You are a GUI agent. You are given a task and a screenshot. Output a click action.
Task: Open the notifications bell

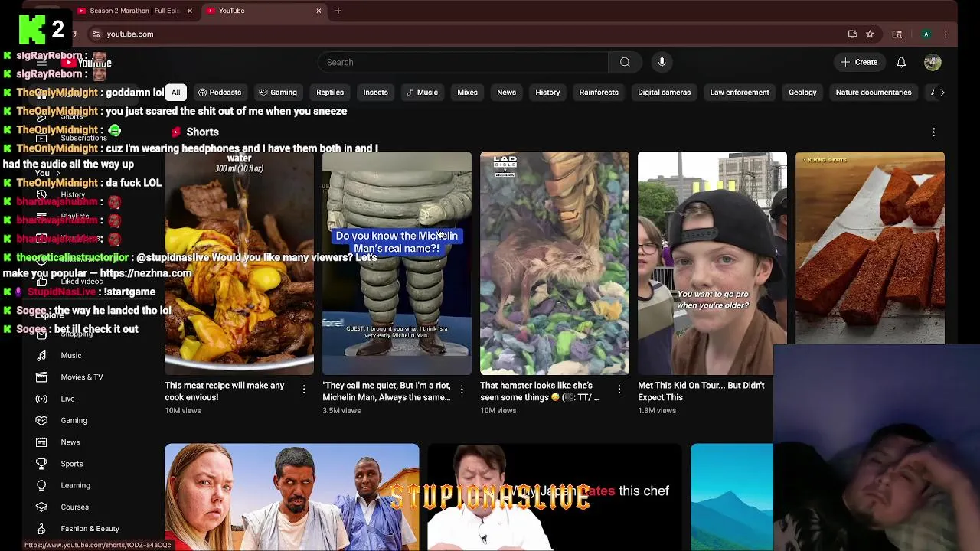pyautogui.click(x=901, y=62)
